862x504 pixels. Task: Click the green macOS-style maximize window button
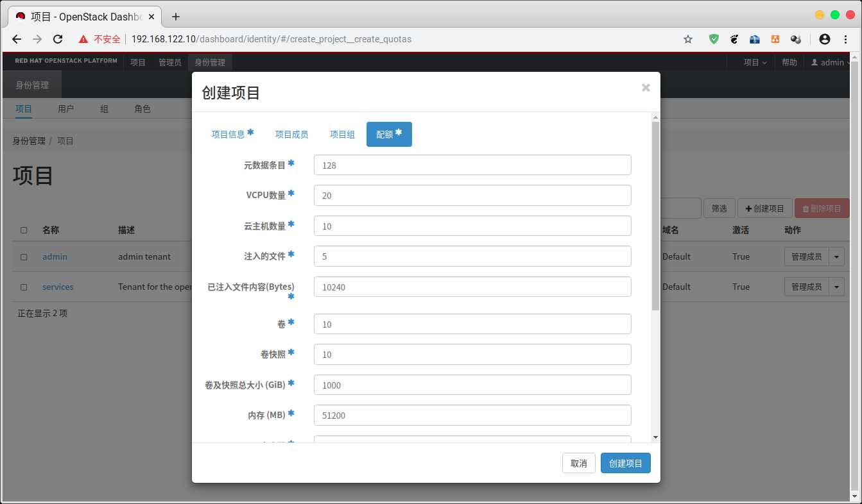tap(835, 15)
